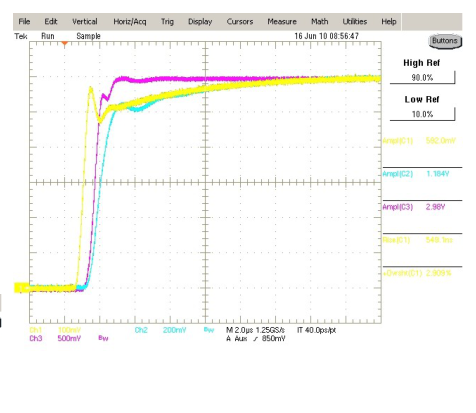The image size is (476, 413).
Task: Click the Ch3 bandwidth limit Bw icon
Action: pyautogui.click(x=103, y=338)
